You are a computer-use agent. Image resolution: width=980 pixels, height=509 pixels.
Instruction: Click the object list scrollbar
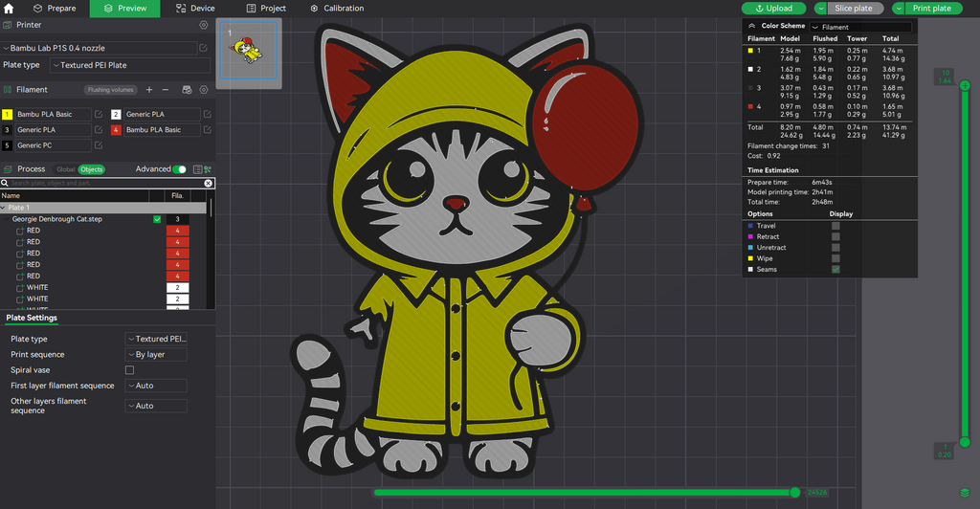211,208
